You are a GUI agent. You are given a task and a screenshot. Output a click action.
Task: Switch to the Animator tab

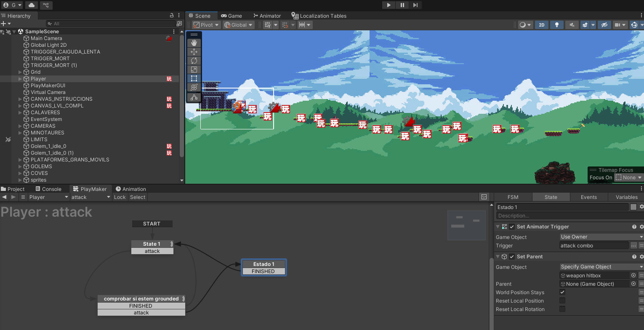266,16
